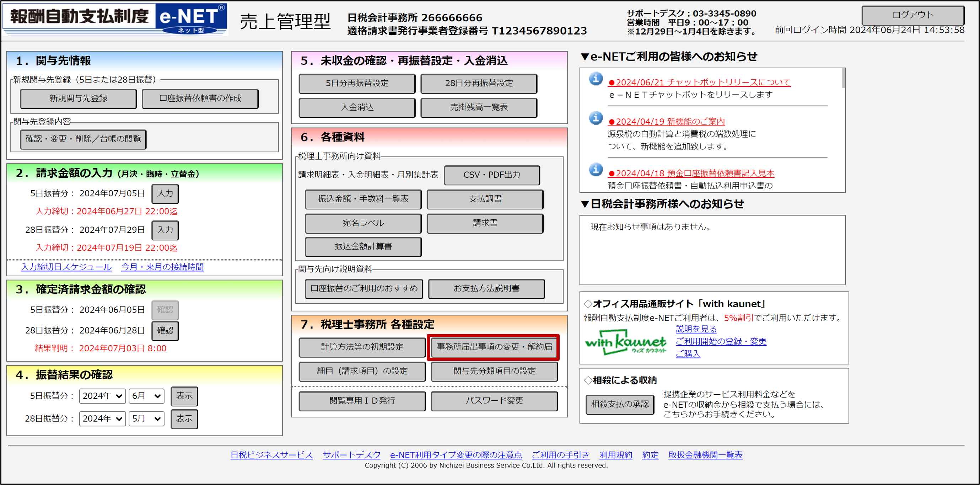The width and height of the screenshot is (980, 485).
Task: Click CSV・PDF出力 button
Action: (491, 175)
